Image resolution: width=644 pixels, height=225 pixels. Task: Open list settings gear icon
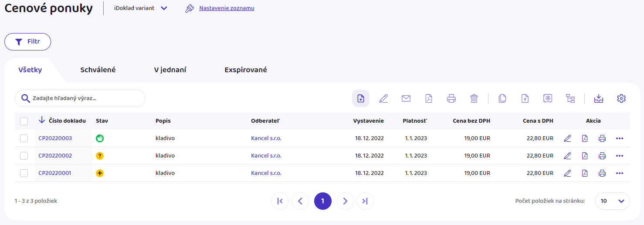621,98
